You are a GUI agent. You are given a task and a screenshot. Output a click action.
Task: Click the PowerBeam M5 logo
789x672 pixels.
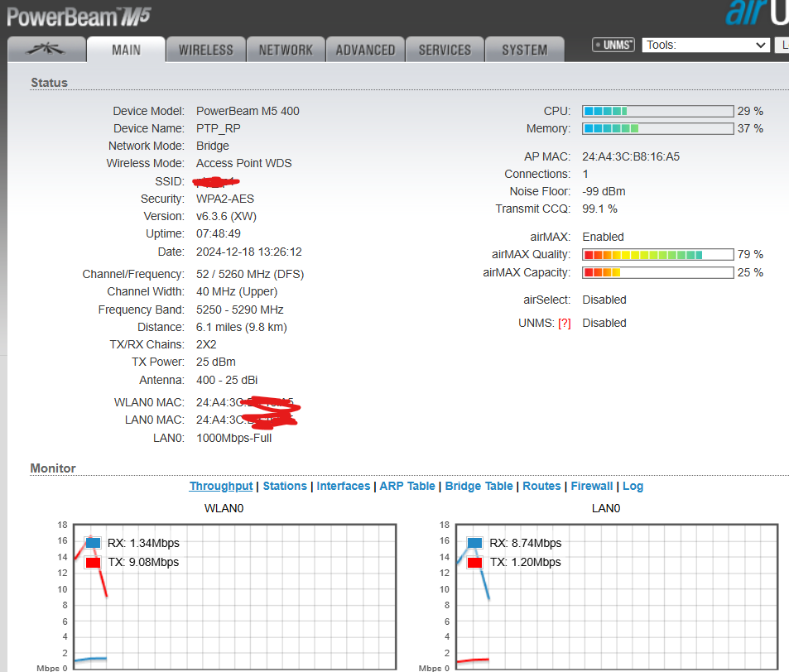(x=79, y=17)
